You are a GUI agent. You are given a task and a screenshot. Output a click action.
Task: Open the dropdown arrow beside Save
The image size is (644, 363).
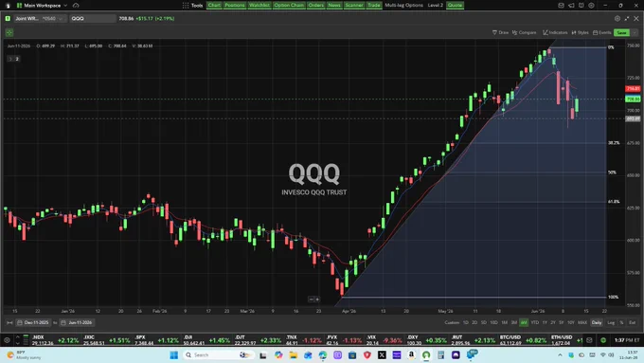point(635,32)
